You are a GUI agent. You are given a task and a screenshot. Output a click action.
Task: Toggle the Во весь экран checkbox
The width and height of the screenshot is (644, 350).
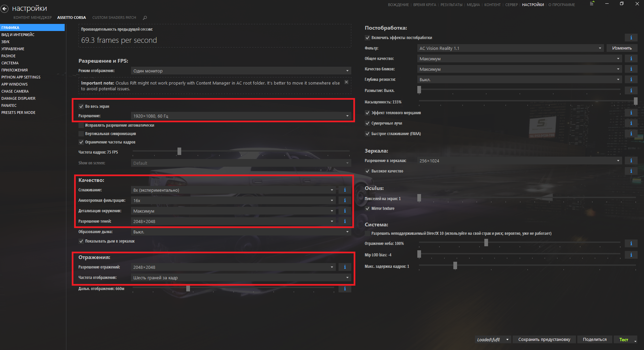point(81,106)
